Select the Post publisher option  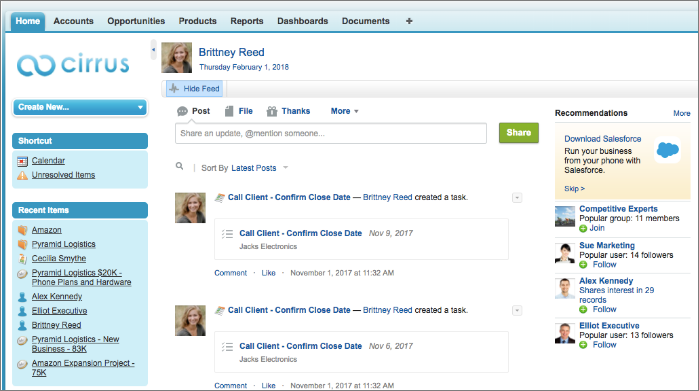click(x=193, y=111)
